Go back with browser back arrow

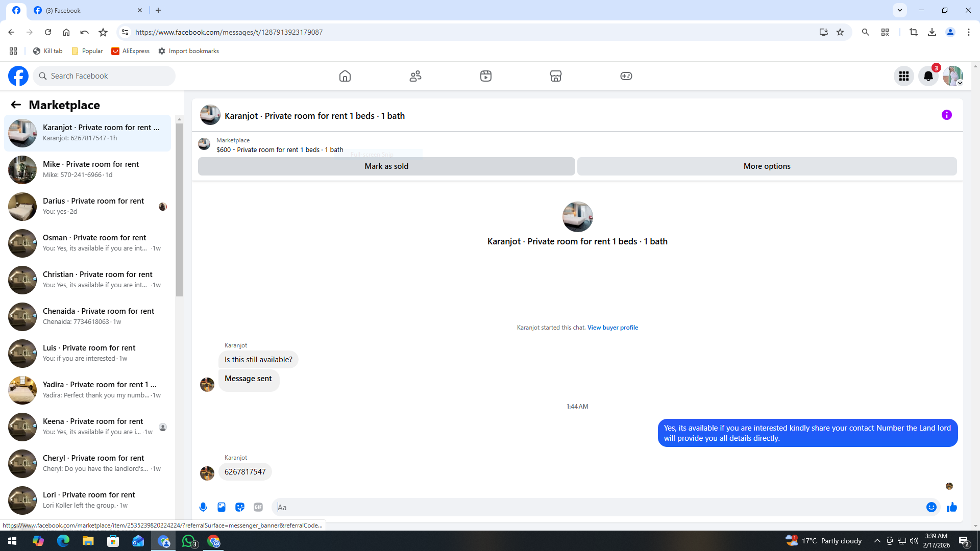(x=11, y=32)
